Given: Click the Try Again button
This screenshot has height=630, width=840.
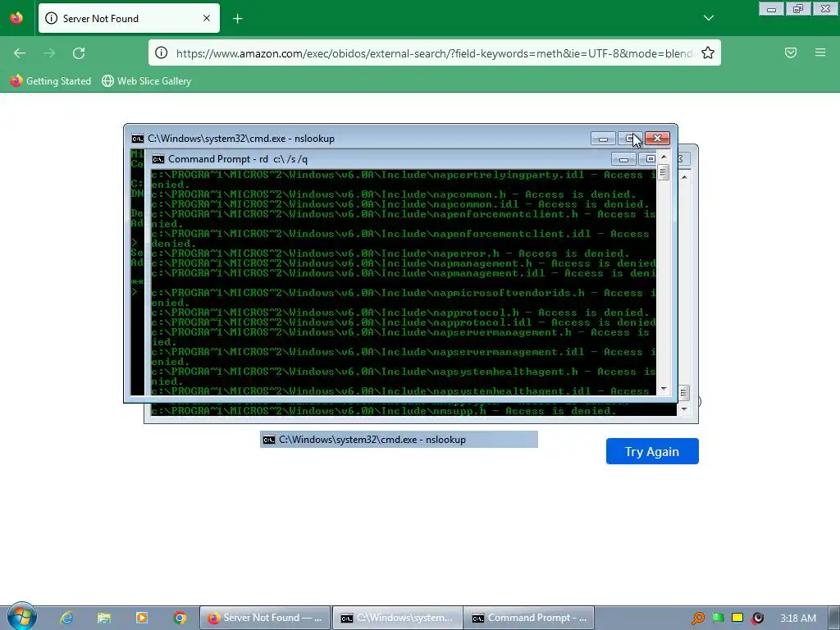Looking at the screenshot, I should click(x=652, y=451).
